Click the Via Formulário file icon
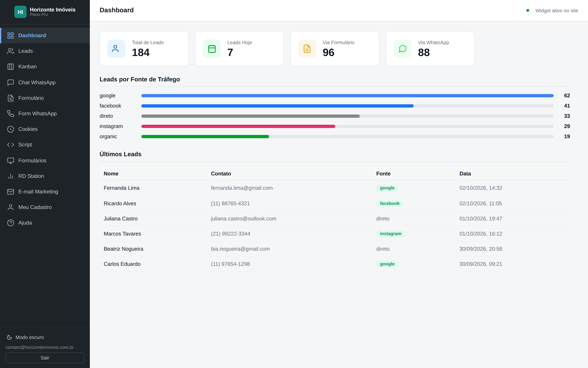 [307, 49]
